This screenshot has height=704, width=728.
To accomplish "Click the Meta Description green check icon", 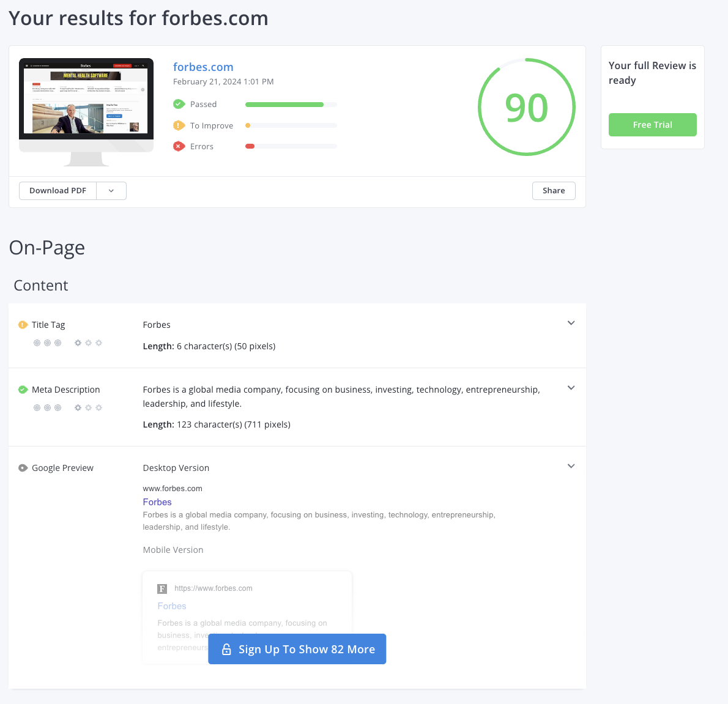I will tap(23, 390).
